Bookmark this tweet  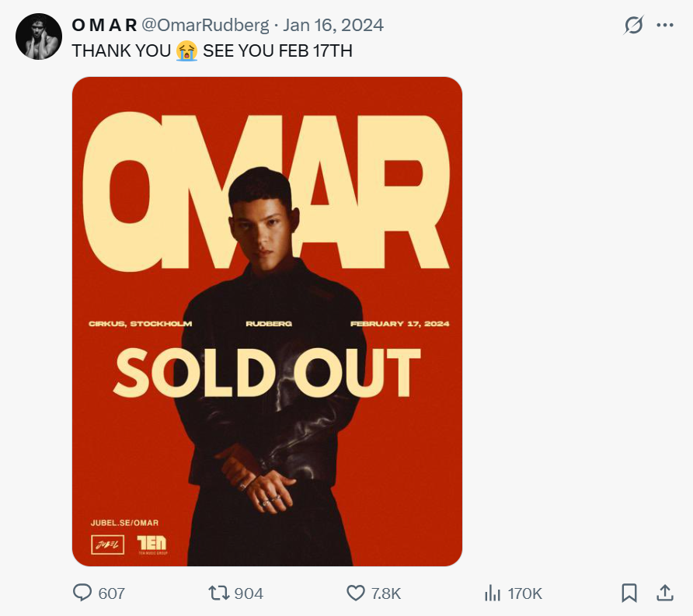[629, 593]
